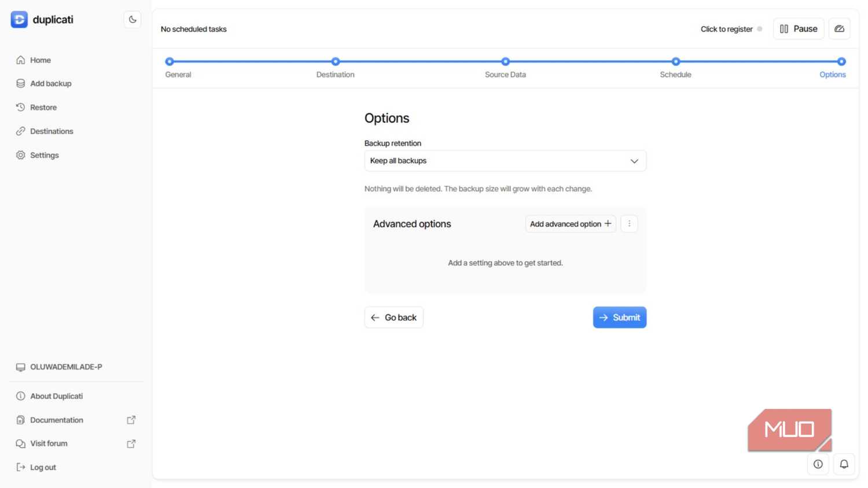The width and height of the screenshot is (868, 488).
Task: Click the Options step marker
Action: 842,61
